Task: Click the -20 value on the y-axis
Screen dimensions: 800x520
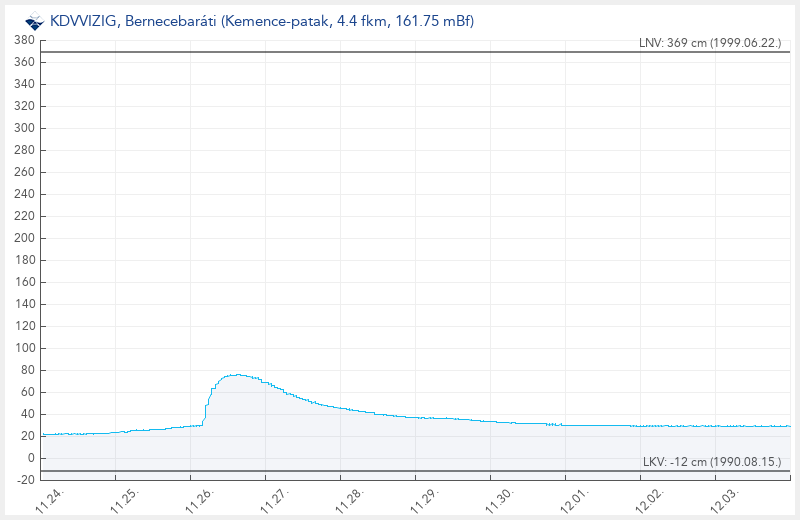Action: click(25, 480)
